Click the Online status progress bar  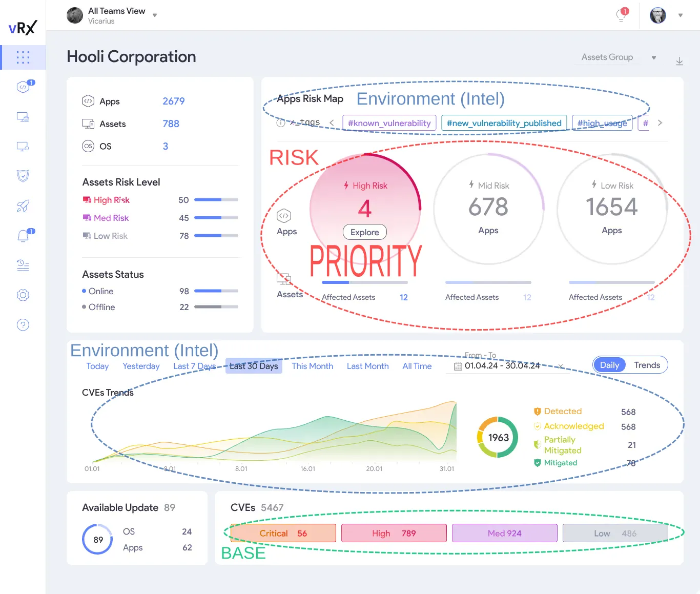click(216, 291)
